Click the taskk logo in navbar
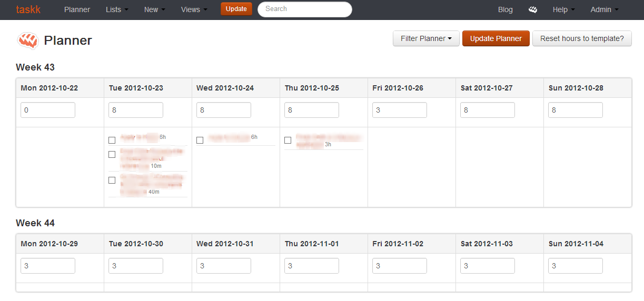 (x=28, y=9)
